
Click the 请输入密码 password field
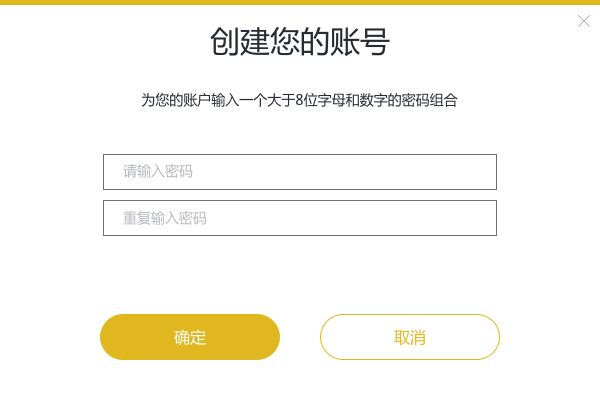click(x=300, y=172)
